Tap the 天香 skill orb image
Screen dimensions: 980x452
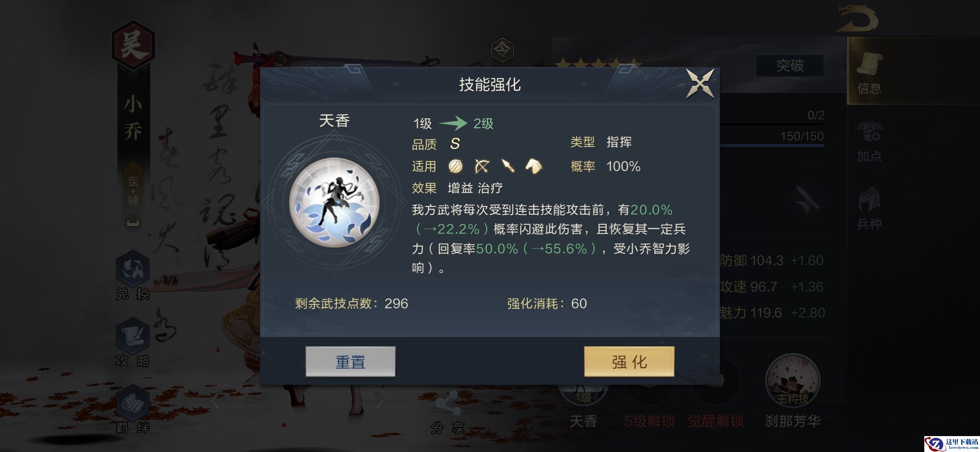[x=334, y=202]
